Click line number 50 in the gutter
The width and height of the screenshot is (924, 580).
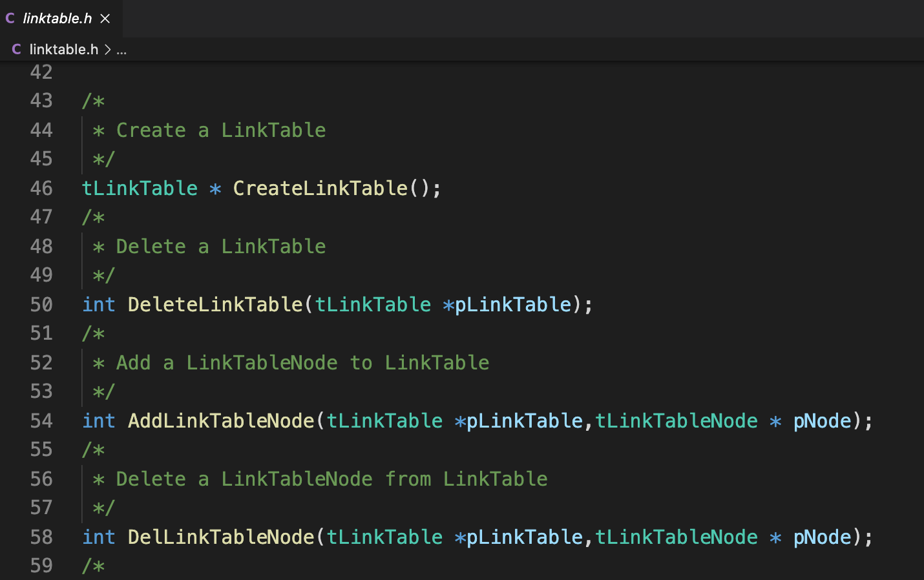pos(41,304)
